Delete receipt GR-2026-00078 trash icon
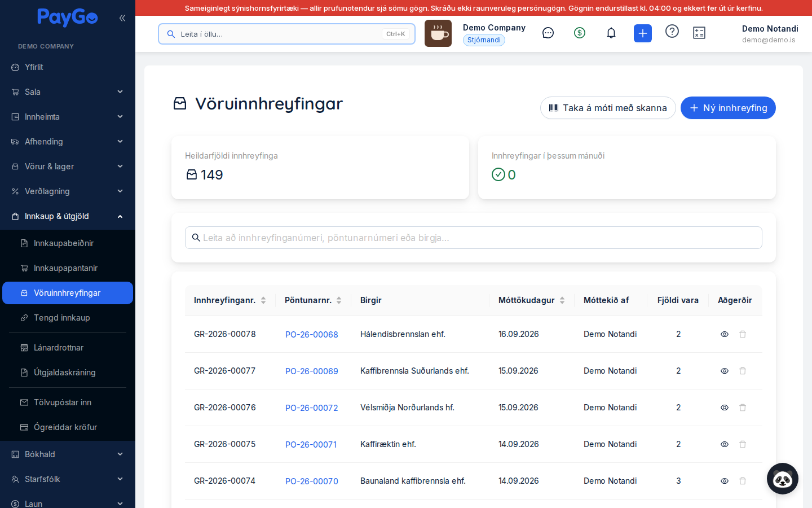The width and height of the screenshot is (812, 508). (x=743, y=334)
